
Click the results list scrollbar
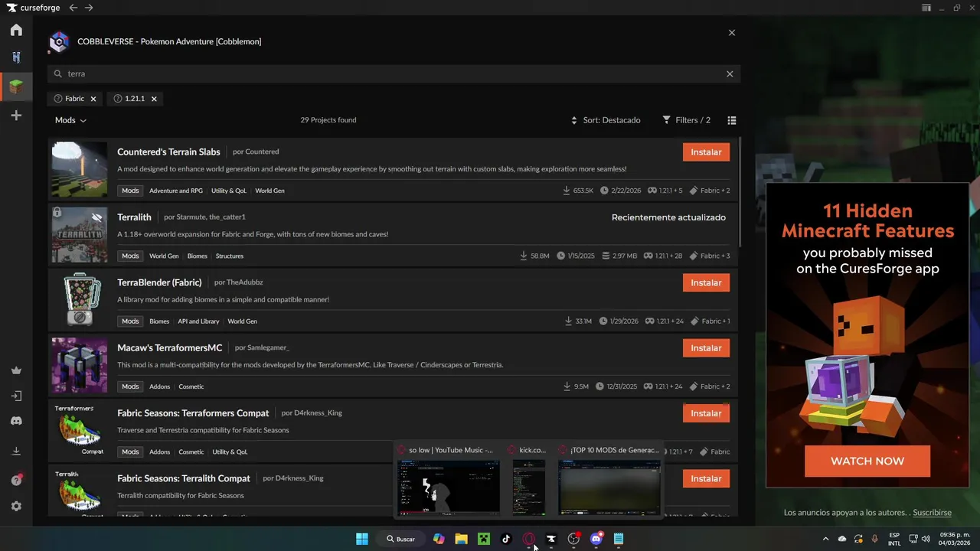tap(740, 191)
